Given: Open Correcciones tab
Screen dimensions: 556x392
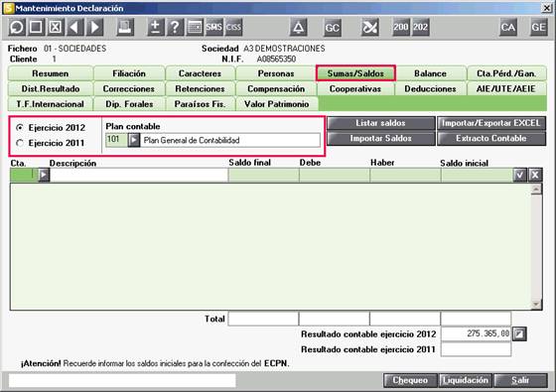Looking at the screenshot, I should [129, 88].
